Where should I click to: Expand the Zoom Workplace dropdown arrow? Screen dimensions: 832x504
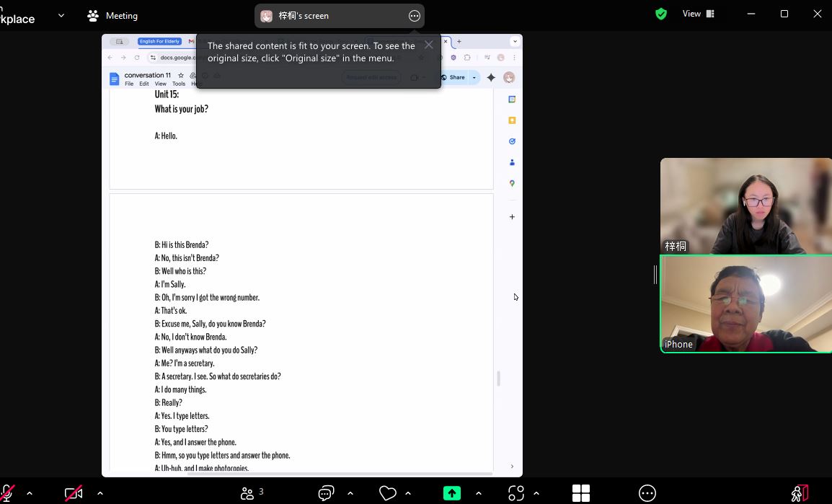tap(61, 15)
